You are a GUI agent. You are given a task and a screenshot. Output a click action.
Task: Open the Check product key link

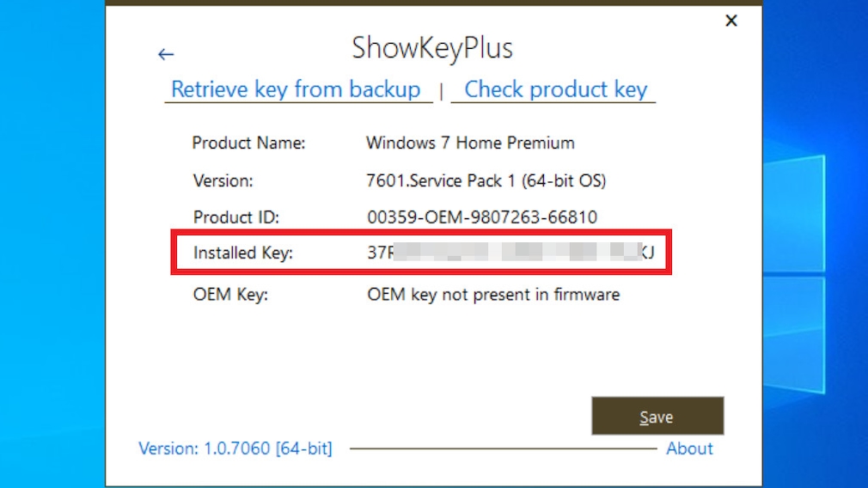555,89
